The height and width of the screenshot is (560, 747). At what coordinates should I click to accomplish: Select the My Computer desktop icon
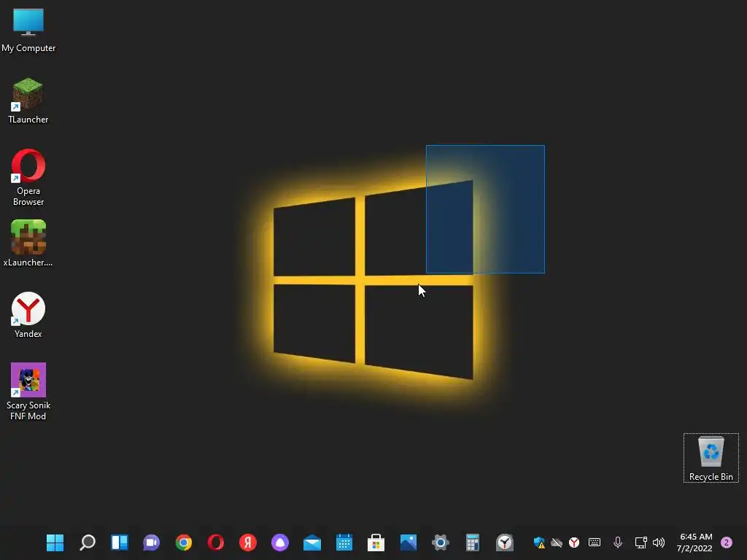(x=28, y=31)
